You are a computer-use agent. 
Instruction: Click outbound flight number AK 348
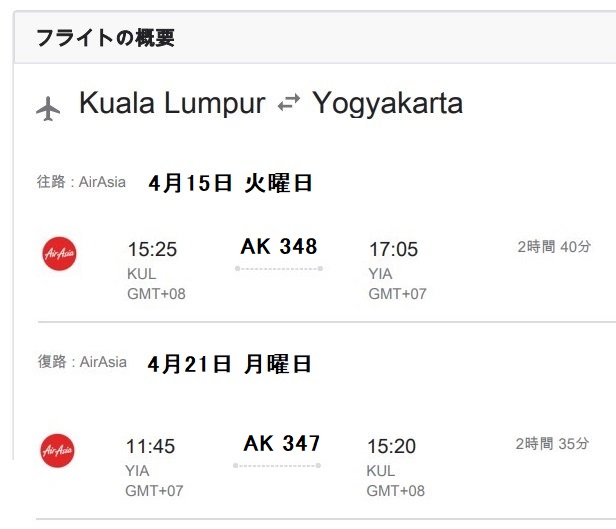(279, 246)
